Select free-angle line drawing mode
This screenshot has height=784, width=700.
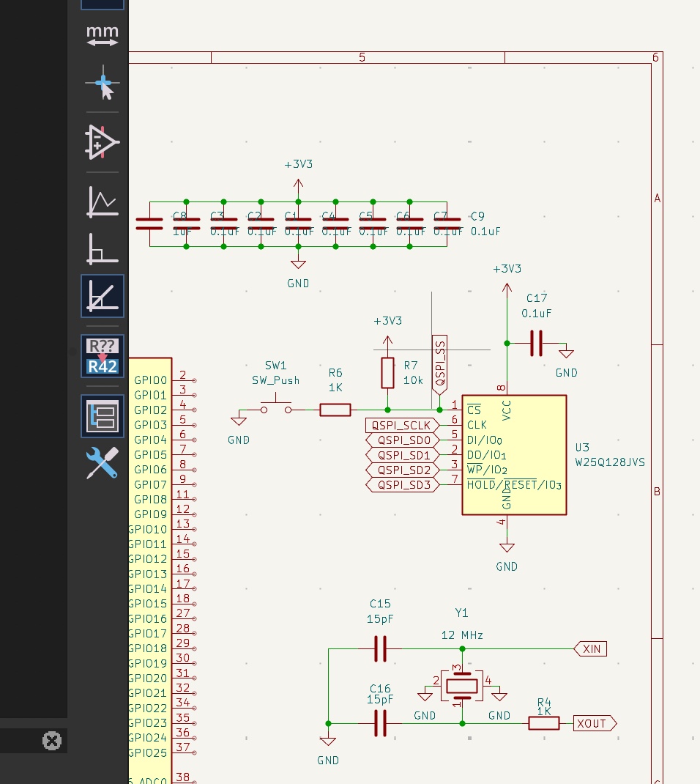click(x=103, y=201)
